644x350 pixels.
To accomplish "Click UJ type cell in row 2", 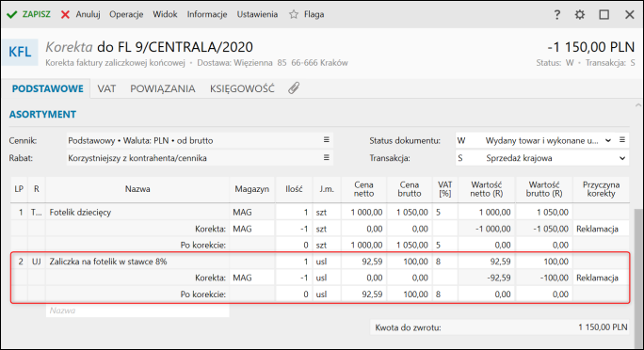I will 36,262.
